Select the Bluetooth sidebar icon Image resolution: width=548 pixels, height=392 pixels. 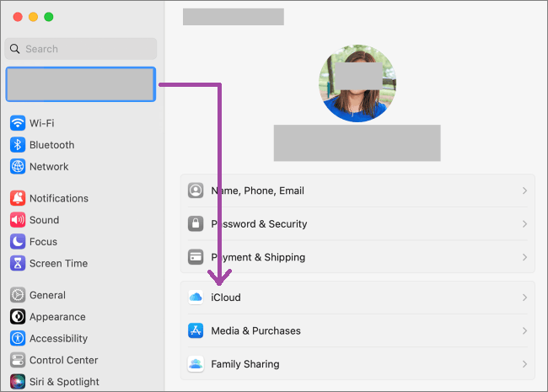coord(18,145)
